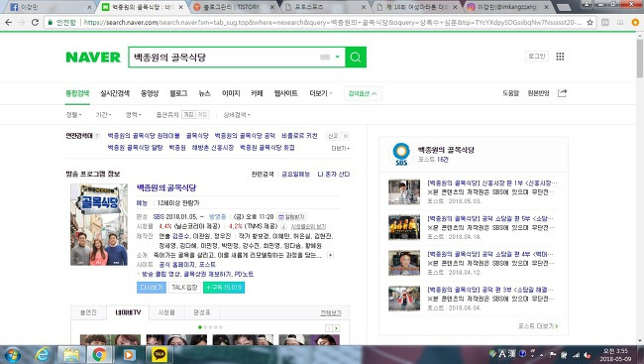Image resolution: width=644 pixels, height=364 pixels.
Task: Click the SBS channel logo
Action: click(x=401, y=155)
